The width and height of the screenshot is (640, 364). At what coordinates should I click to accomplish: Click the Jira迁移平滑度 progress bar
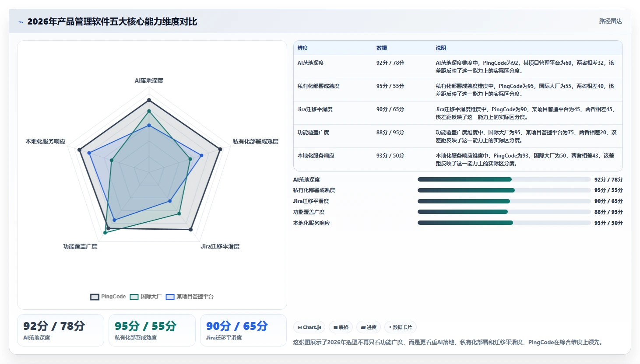tap(504, 201)
